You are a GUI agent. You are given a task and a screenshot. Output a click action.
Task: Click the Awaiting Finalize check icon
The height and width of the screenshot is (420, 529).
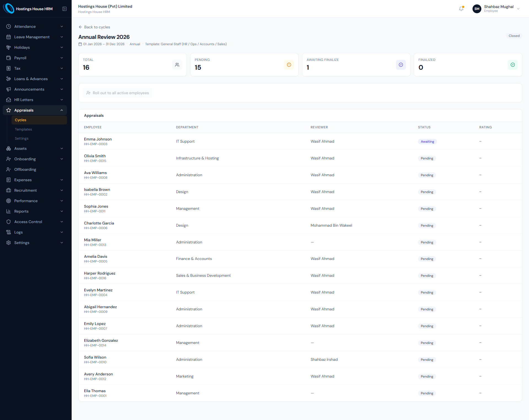click(401, 65)
